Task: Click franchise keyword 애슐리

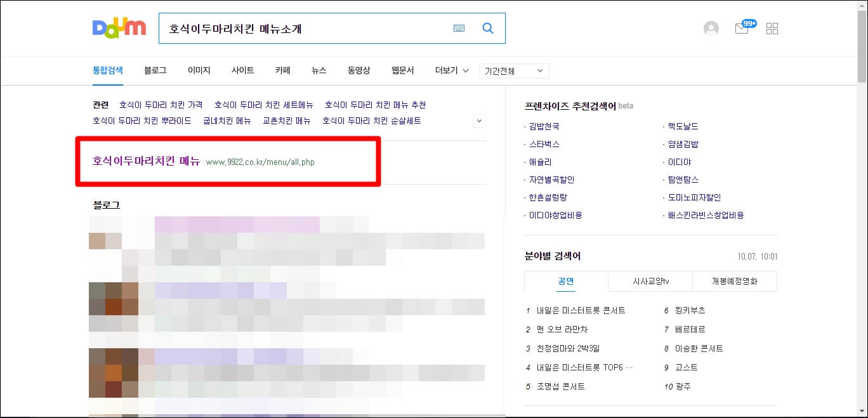Action: point(541,162)
